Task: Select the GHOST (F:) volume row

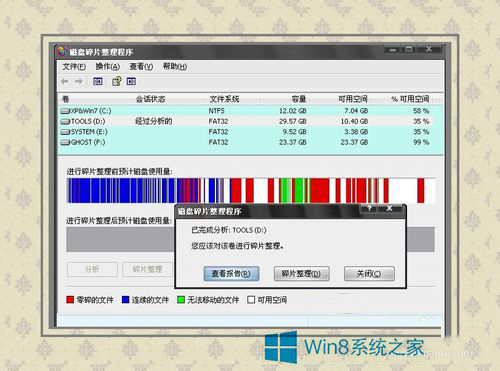Action: coord(251,142)
